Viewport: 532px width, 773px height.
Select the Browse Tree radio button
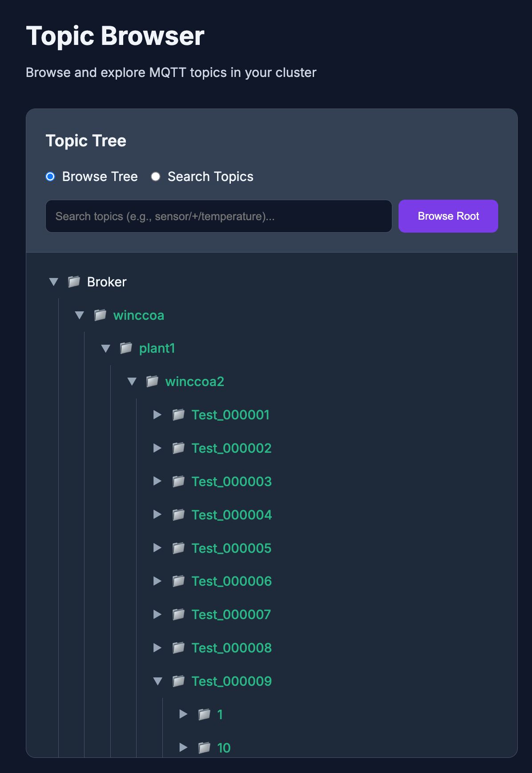pos(51,177)
